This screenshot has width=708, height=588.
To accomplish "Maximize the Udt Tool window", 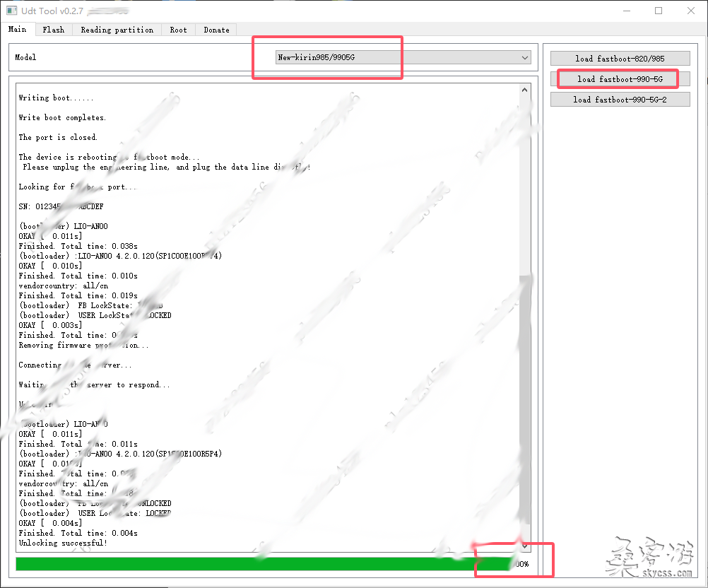I will click(x=659, y=11).
